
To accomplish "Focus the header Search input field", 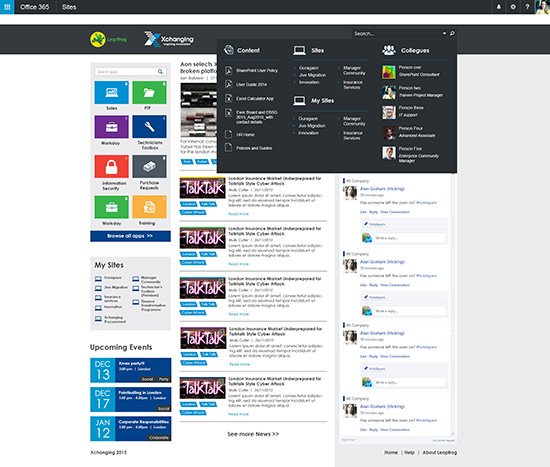I will click(397, 33).
